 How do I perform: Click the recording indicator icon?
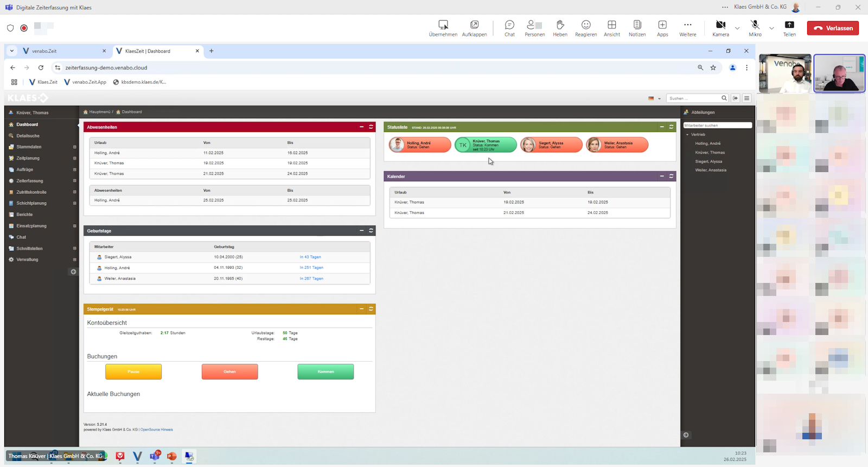[x=24, y=28]
